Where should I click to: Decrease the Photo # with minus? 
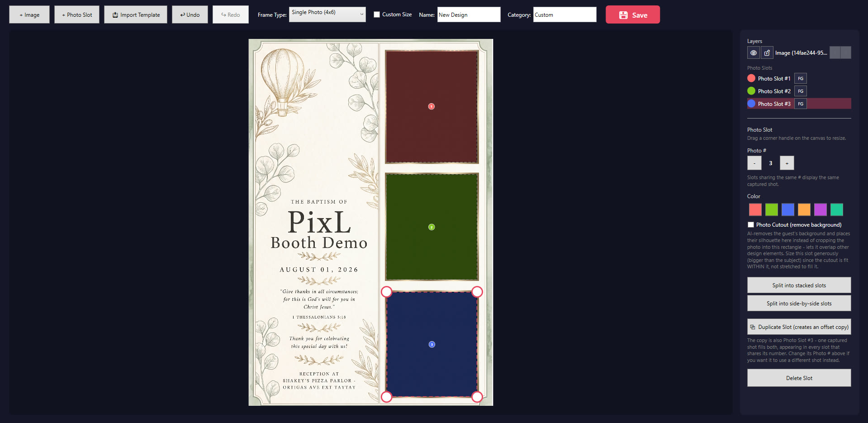pos(754,163)
